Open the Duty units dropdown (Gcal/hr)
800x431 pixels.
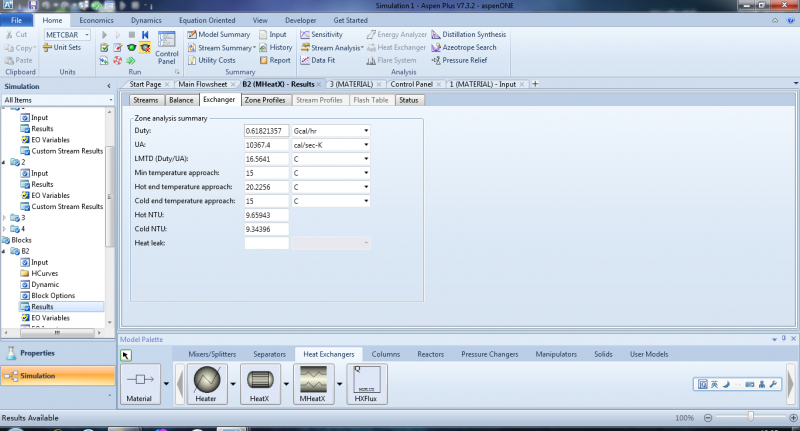point(367,131)
